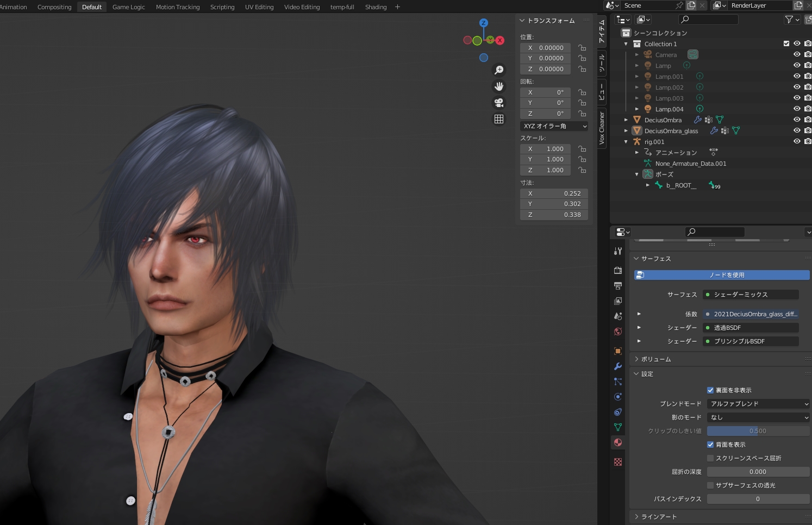The image size is (812, 525).
Task: Click the pan view hand icon
Action: [498, 86]
